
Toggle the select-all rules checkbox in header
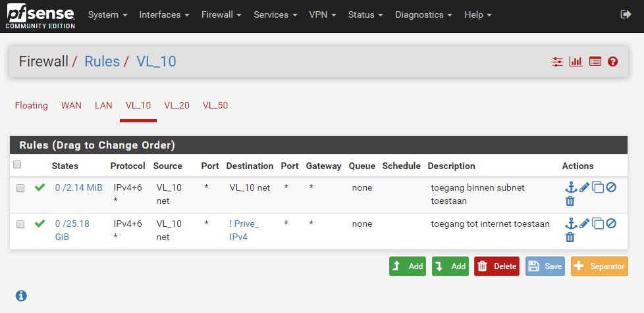tap(18, 164)
